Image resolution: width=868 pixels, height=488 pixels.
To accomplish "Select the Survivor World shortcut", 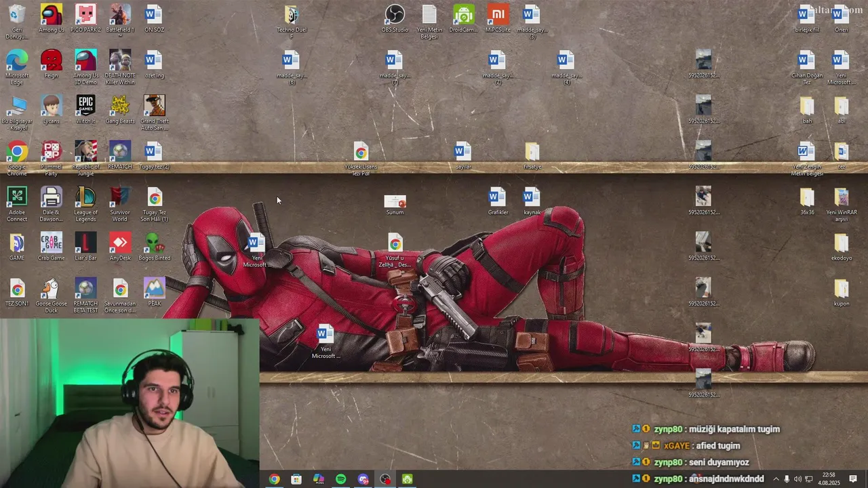I will coord(120,204).
